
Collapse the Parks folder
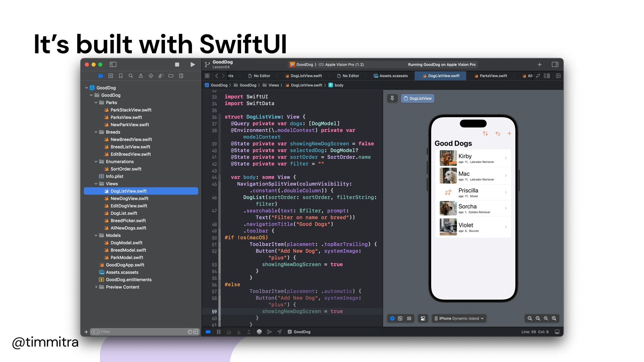coord(96,103)
